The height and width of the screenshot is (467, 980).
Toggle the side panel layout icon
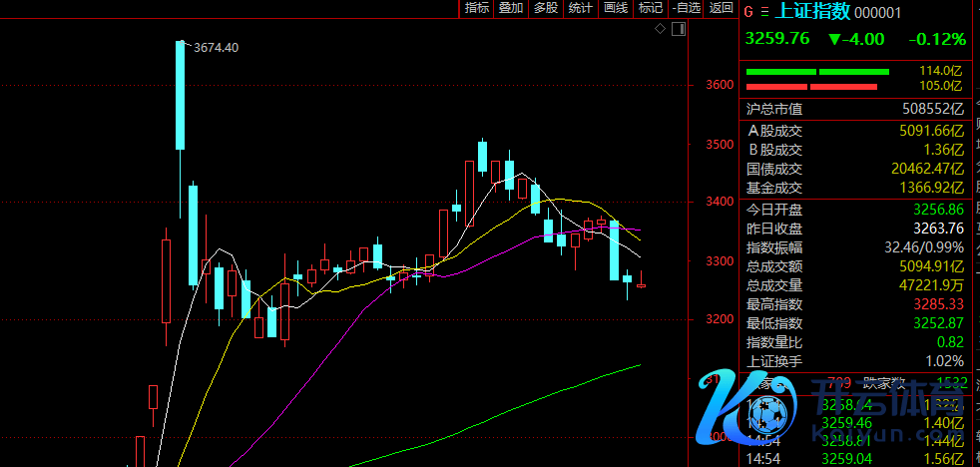pos(678,30)
